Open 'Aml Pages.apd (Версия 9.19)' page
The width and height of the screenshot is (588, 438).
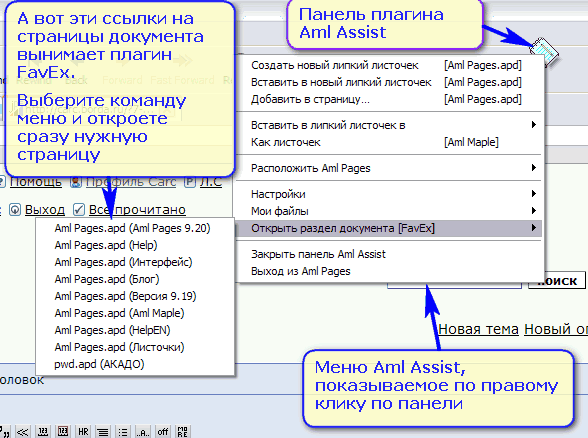click(135, 296)
